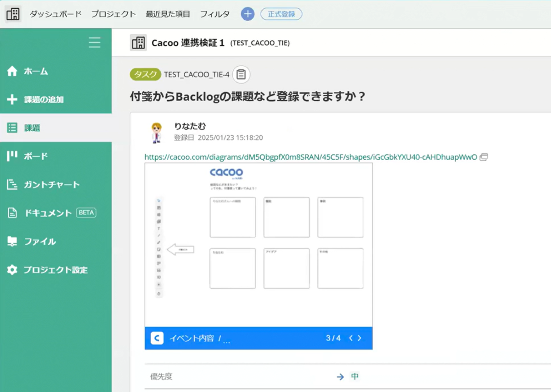Open the ガントチャート page
This screenshot has width=551, height=392.
coord(51,185)
